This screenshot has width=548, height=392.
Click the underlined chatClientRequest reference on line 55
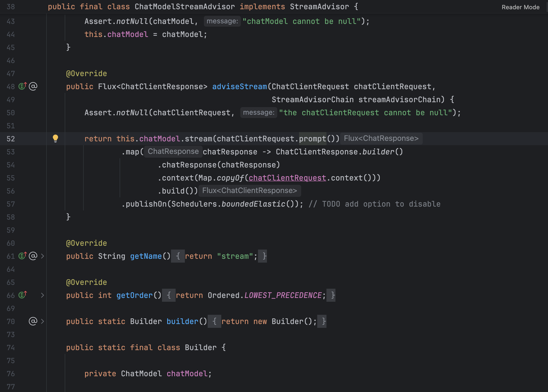pyautogui.click(x=287, y=178)
